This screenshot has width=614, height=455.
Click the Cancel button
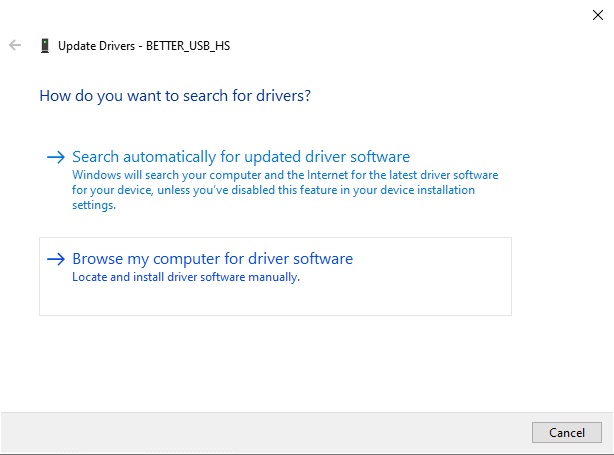click(567, 432)
